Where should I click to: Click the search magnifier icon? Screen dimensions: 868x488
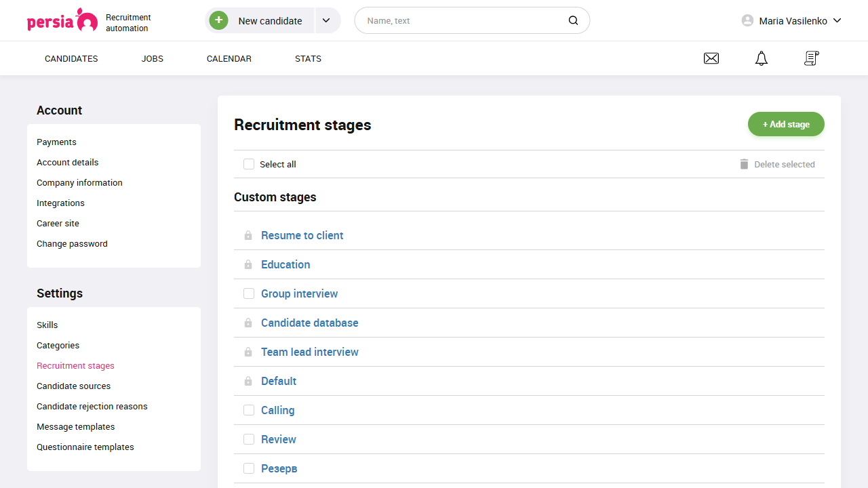point(573,20)
